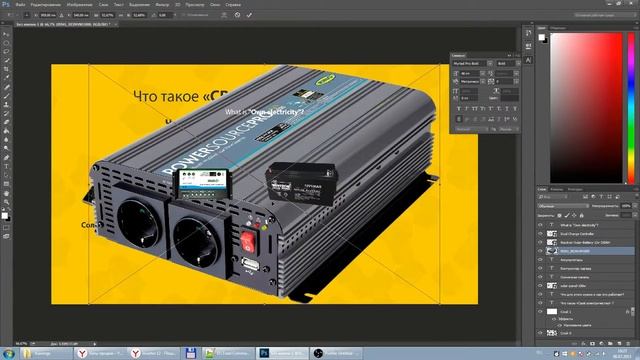Image resolution: width=640 pixels, height=360 pixels.
Task: Create a new layer group
Action: point(610,344)
